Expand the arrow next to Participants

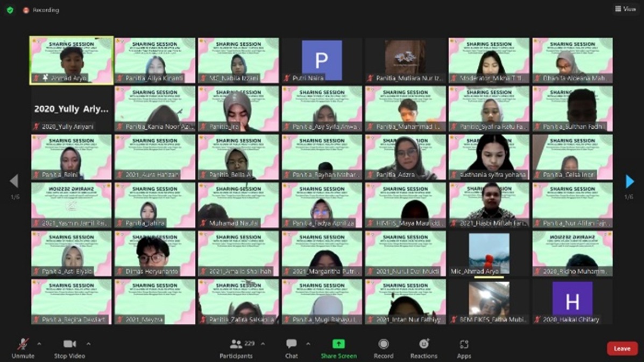coord(263,343)
